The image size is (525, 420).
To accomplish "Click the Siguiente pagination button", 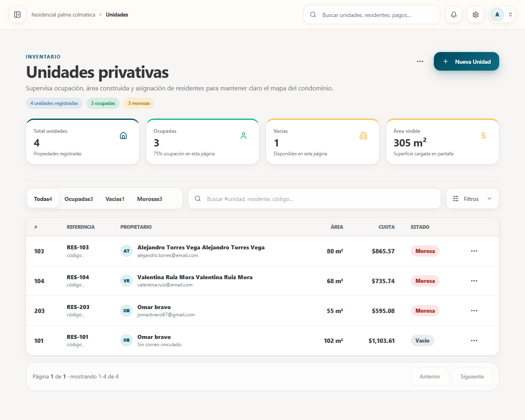I will 472,376.
